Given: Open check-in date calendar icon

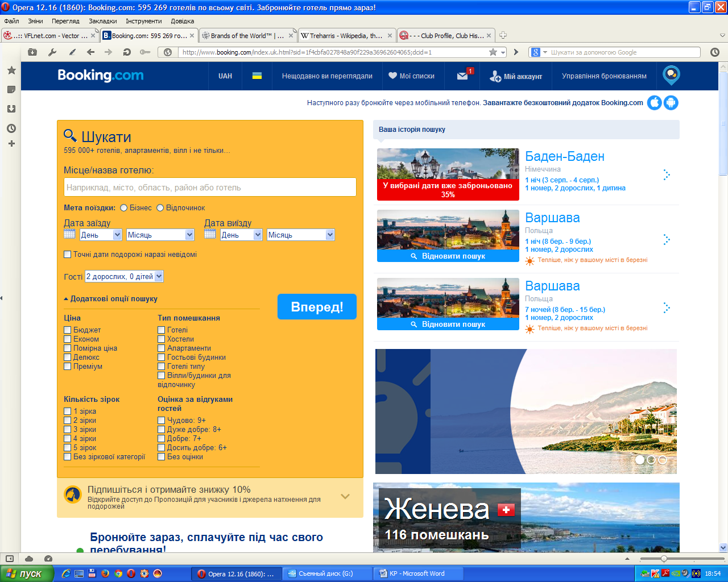Looking at the screenshot, I should [x=69, y=234].
